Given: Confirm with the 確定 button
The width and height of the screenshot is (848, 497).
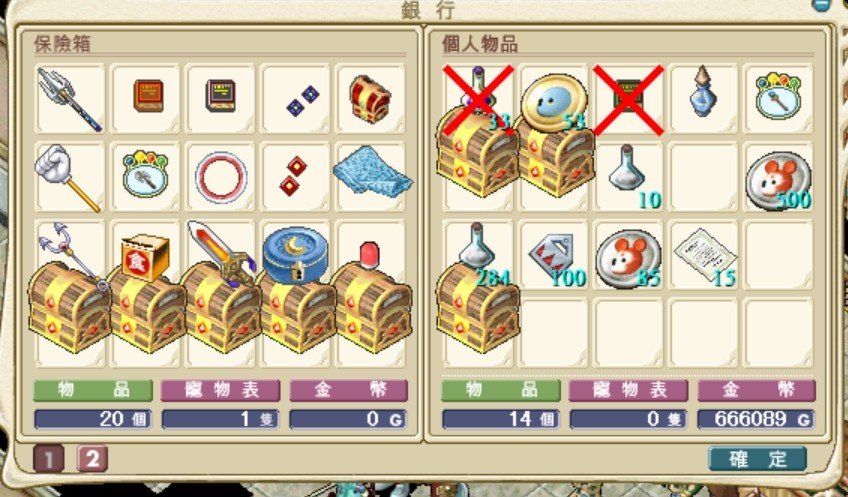Looking at the screenshot, I should [758, 459].
